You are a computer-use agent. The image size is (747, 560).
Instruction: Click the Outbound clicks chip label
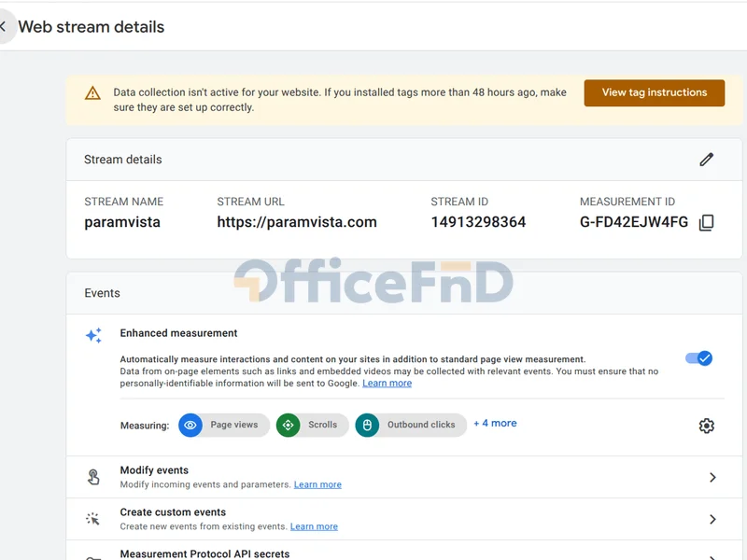[x=421, y=425]
